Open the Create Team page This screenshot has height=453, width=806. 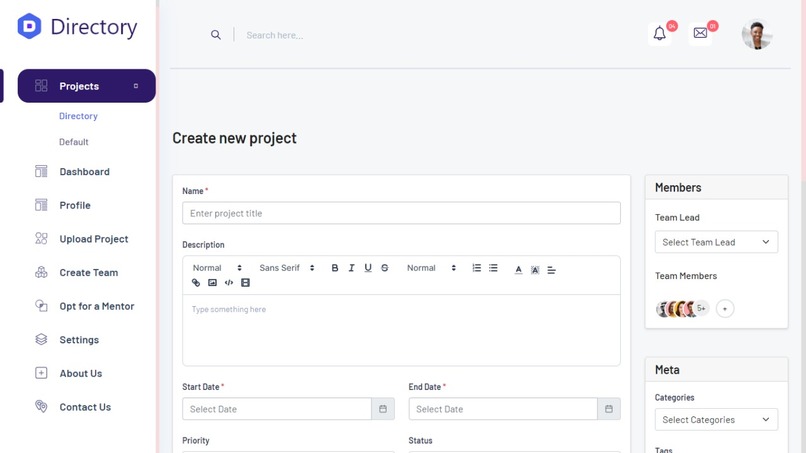tap(88, 273)
